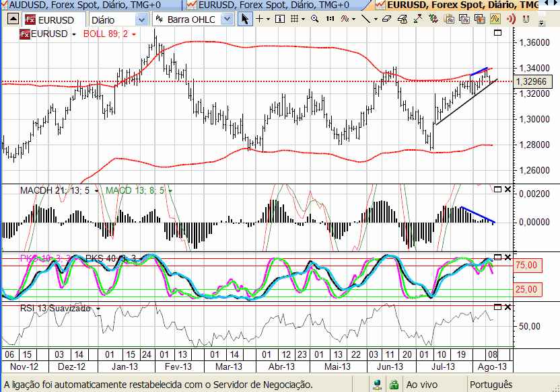Image resolution: width=560 pixels, height=392 pixels.
Task: Activate the crosshair cursor tool
Action: coord(261,19)
